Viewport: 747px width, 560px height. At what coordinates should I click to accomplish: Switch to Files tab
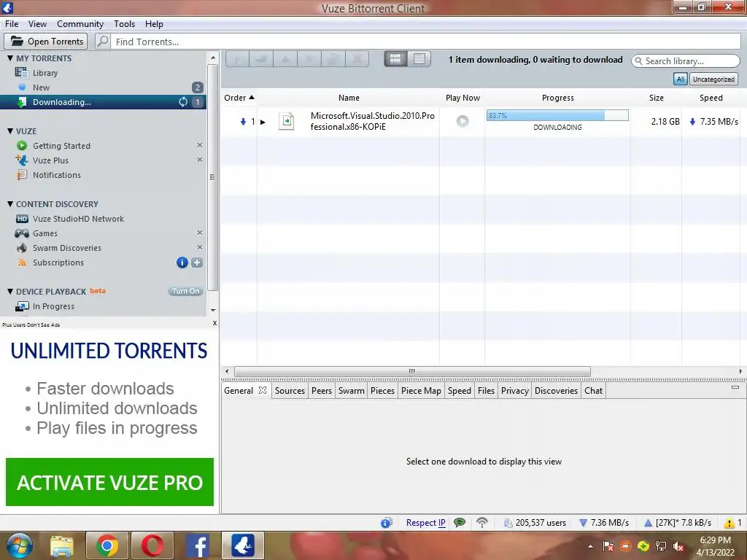tap(486, 391)
